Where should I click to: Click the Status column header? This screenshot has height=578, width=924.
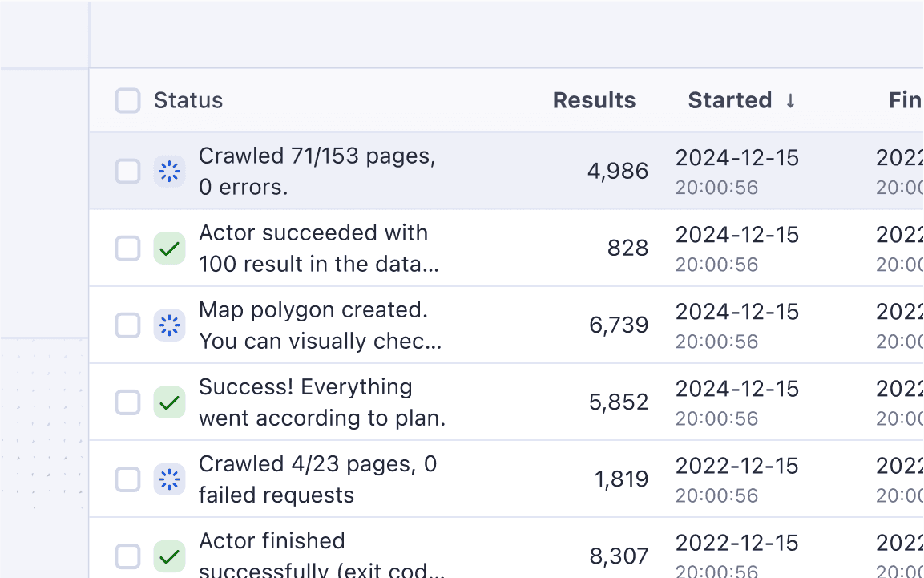pyautogui.click(x=188, y=100)
